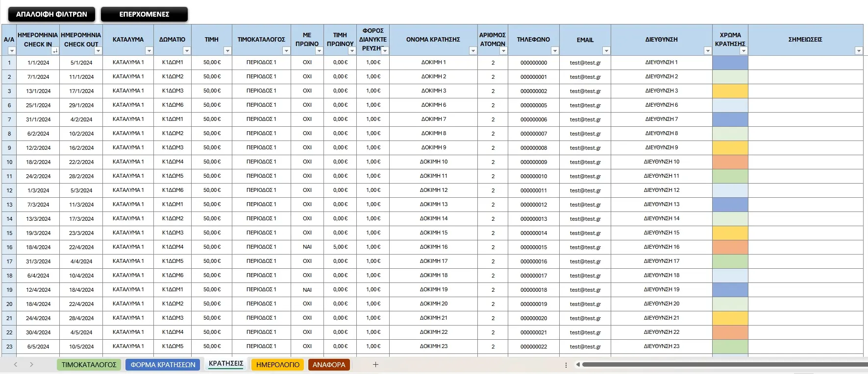
Task: Select persons count cell for ΔΟΚΙΜΗ 13
Action: [493, 205]
